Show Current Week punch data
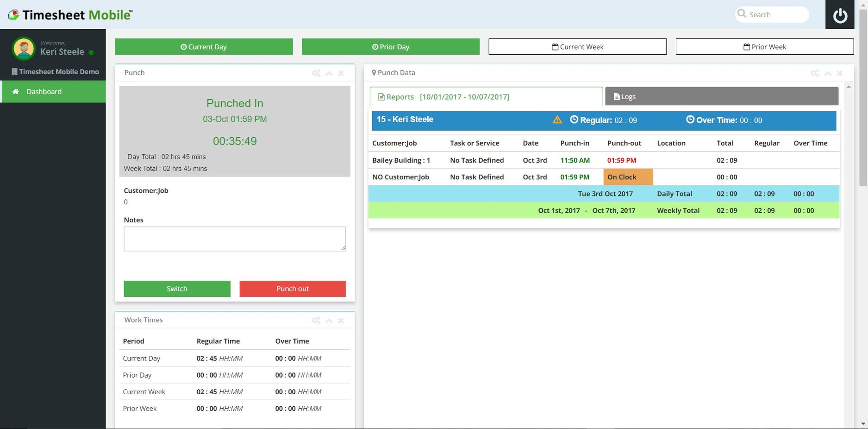Screen dimensions: 868x429 [x=577, y=47]
